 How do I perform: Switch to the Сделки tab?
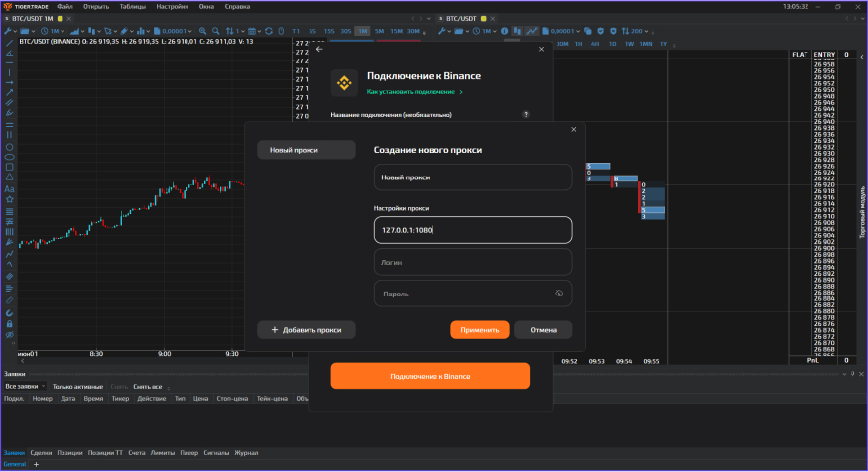click(x=41, y=453)
